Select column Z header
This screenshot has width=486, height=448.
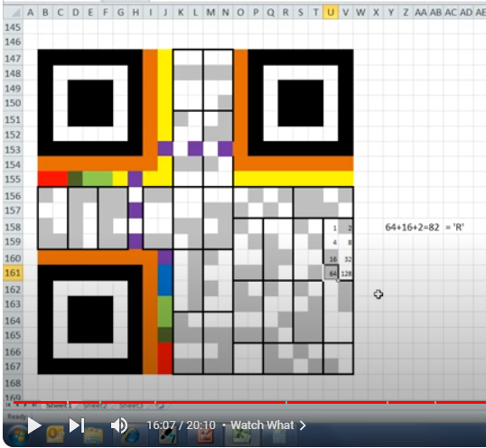[x=405, y=13]
